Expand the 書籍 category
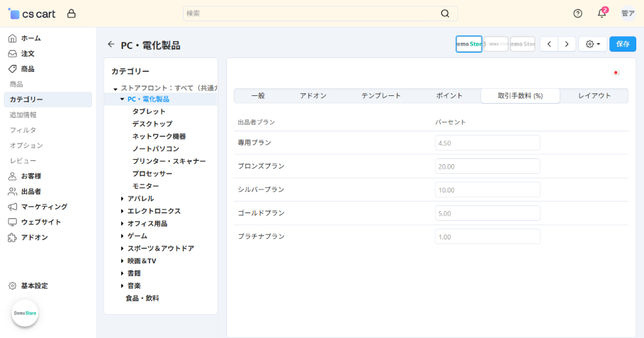644x338 pixels. click(x=122, y=273)
